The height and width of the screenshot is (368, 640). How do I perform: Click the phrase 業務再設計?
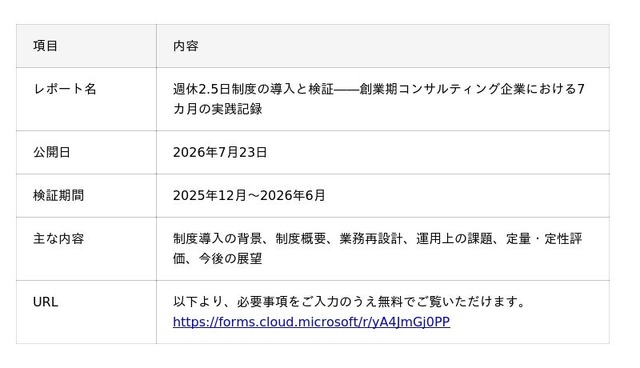(x=371, y=238)
